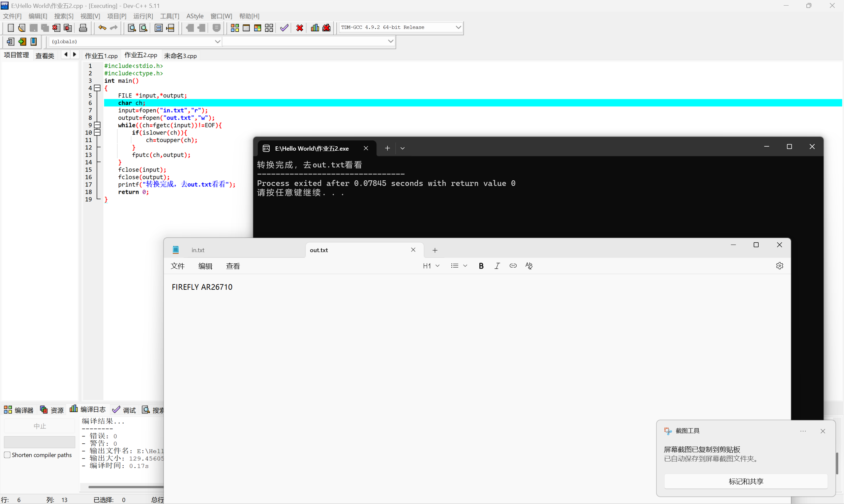Open the 运行[R] menu

[x=143, y=16]
